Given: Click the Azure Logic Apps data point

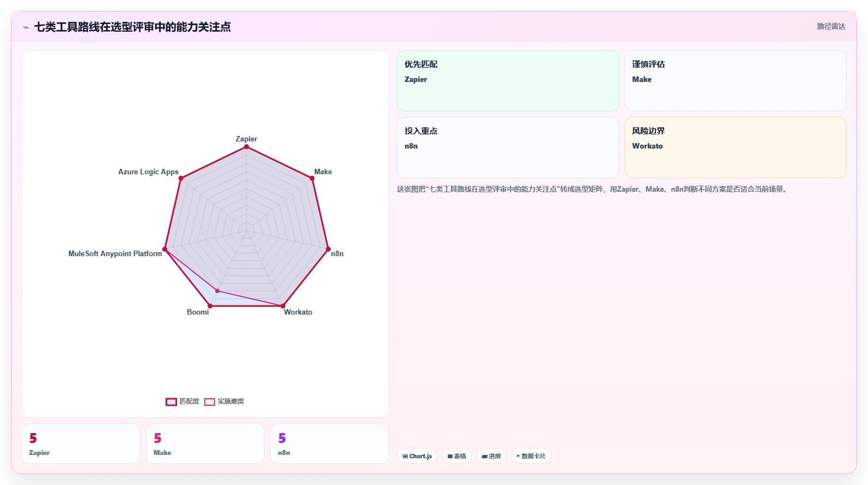Looking at the screenshot, I should (181, 178).
